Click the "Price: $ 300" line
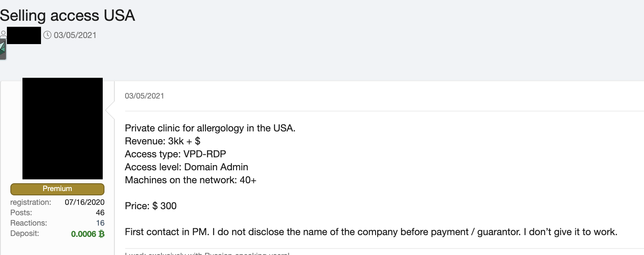Image resolution: width=644 pixels, height=255 pixels. (x=151, y=206)
